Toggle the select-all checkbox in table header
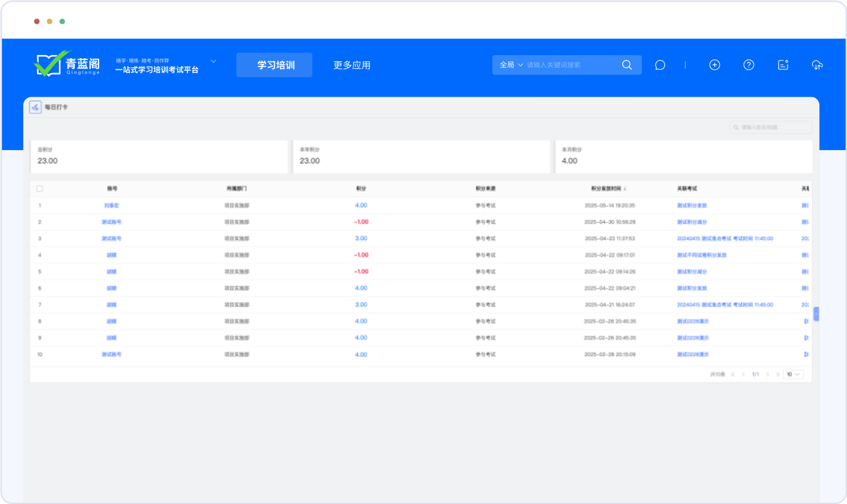 [40, 189]
